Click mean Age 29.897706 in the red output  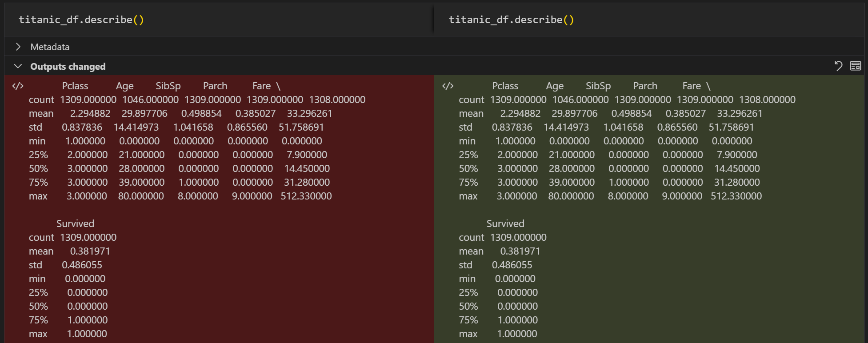point(144,113)
